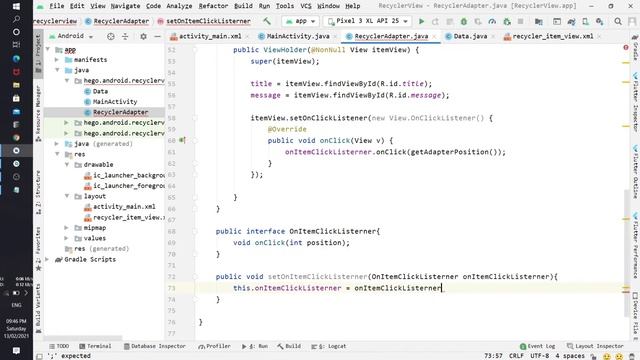Open Build Variants side panel

pos(38,308)
